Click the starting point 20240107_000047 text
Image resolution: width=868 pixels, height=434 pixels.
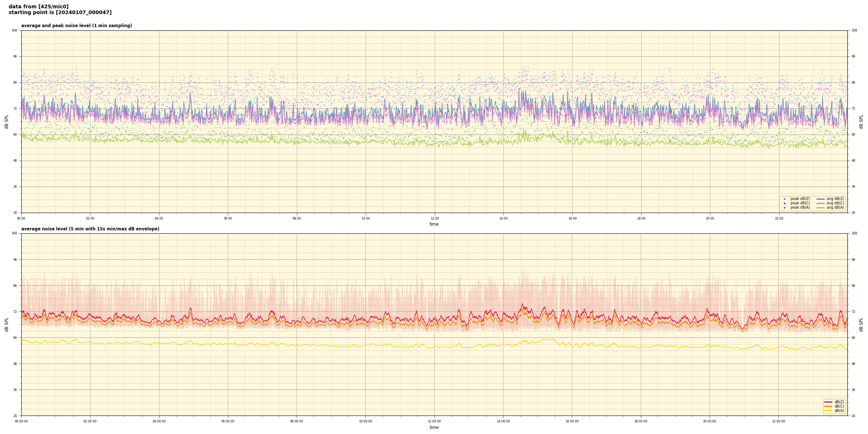[x=60, y=13]
